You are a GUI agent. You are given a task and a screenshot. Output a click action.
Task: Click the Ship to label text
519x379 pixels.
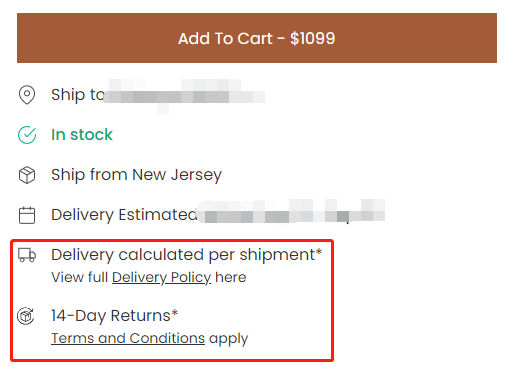[x=78, y=95]
